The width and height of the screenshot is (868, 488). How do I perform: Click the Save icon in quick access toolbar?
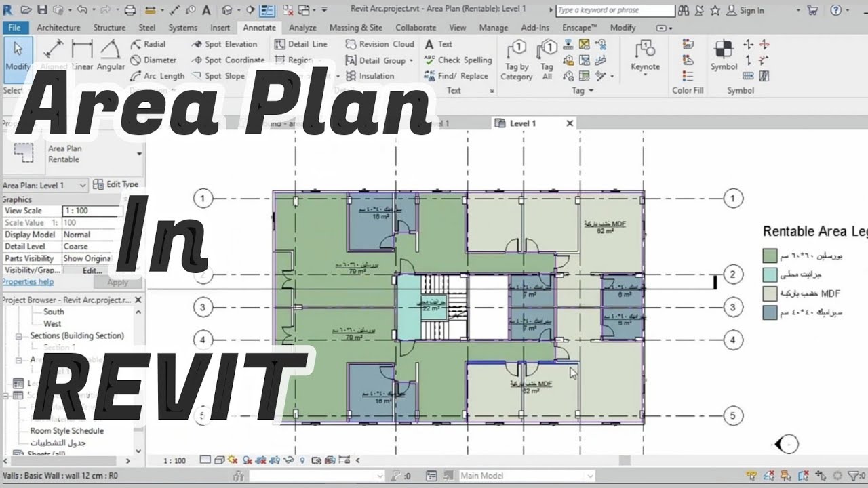click(x=42, y=10)
